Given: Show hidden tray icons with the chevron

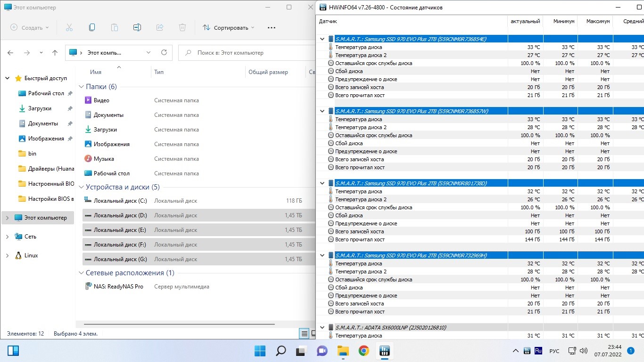Looking at the screenshot, I should [516, 351].
